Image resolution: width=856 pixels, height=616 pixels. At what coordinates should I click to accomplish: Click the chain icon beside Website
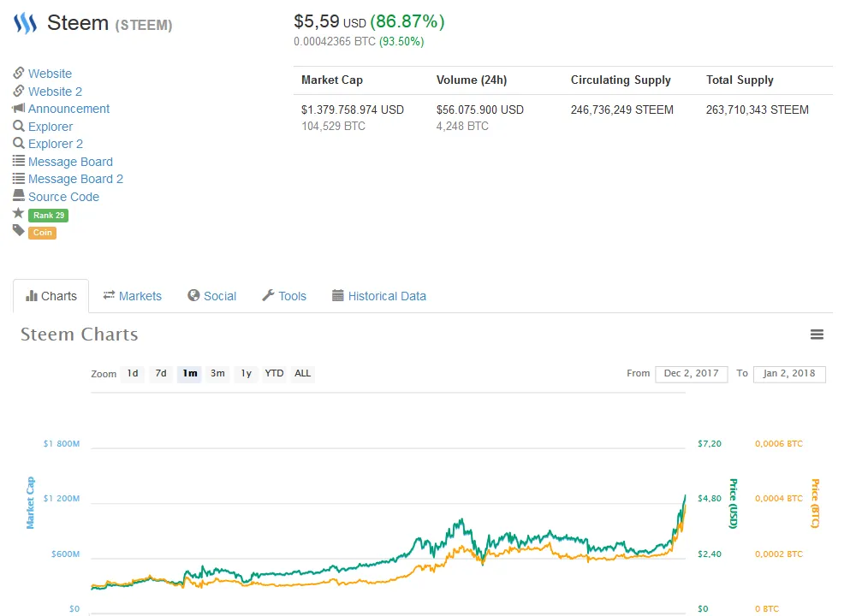pos(19,73)
